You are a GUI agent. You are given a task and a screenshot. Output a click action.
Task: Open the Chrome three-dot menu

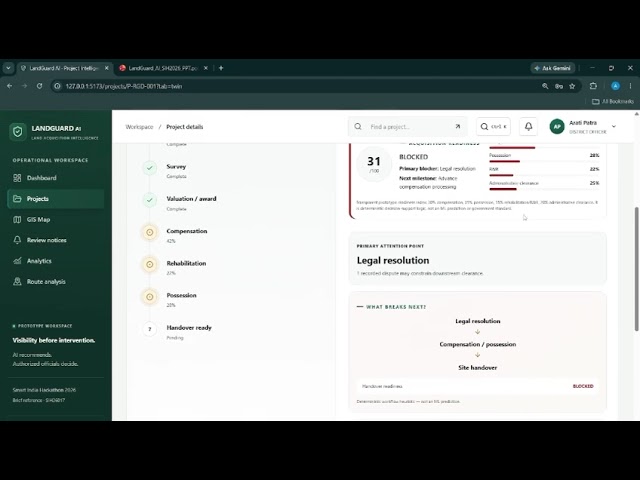630,86
